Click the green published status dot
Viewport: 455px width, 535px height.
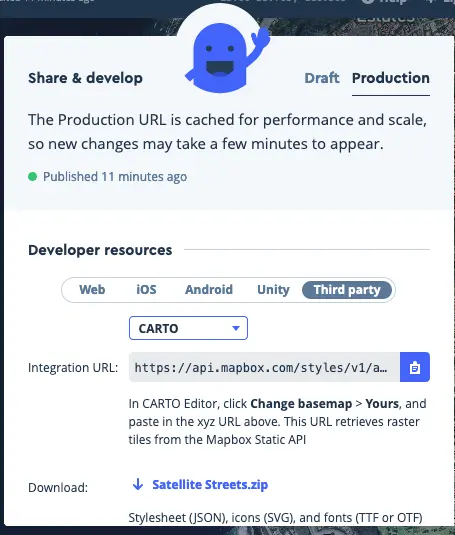point(32,177)
